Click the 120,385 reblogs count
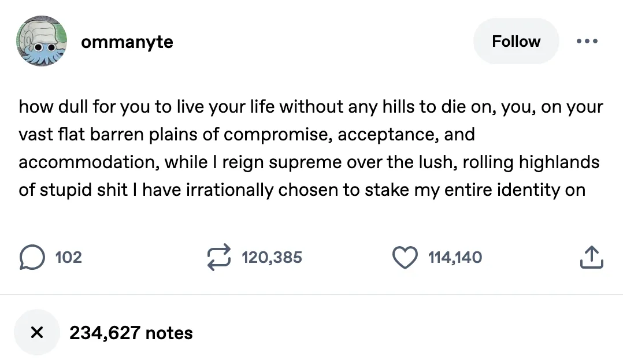The image size is (623, 364). click(272, 257)
